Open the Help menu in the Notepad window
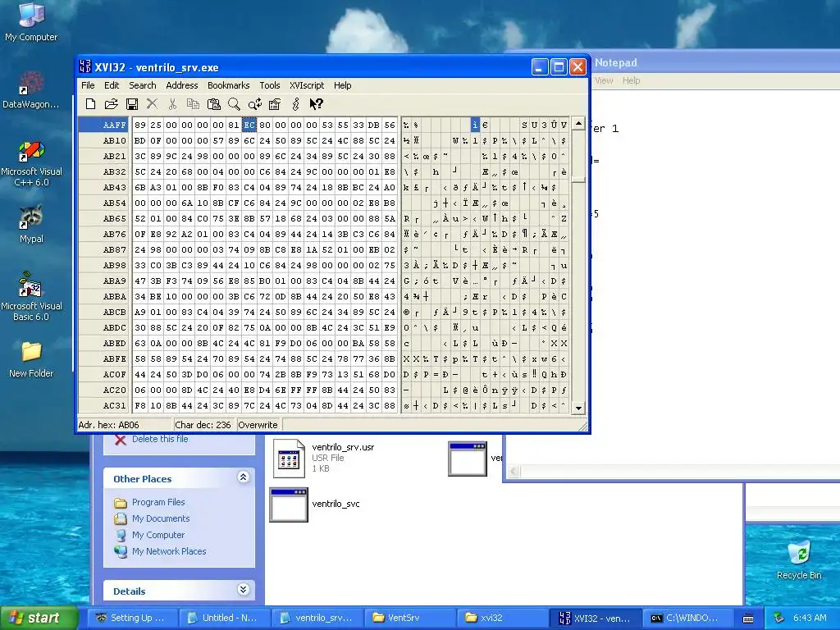The height and width of the screenshot is (630, 840). 631,80
